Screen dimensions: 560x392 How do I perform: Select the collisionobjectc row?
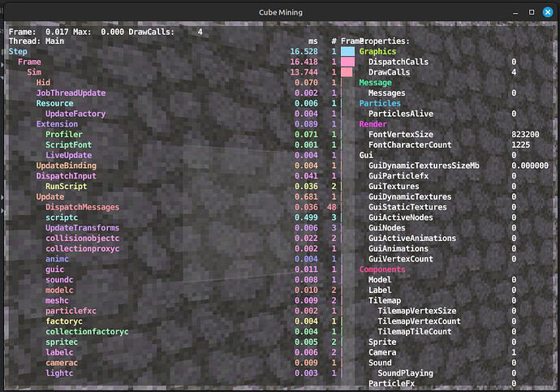[82, 238]
